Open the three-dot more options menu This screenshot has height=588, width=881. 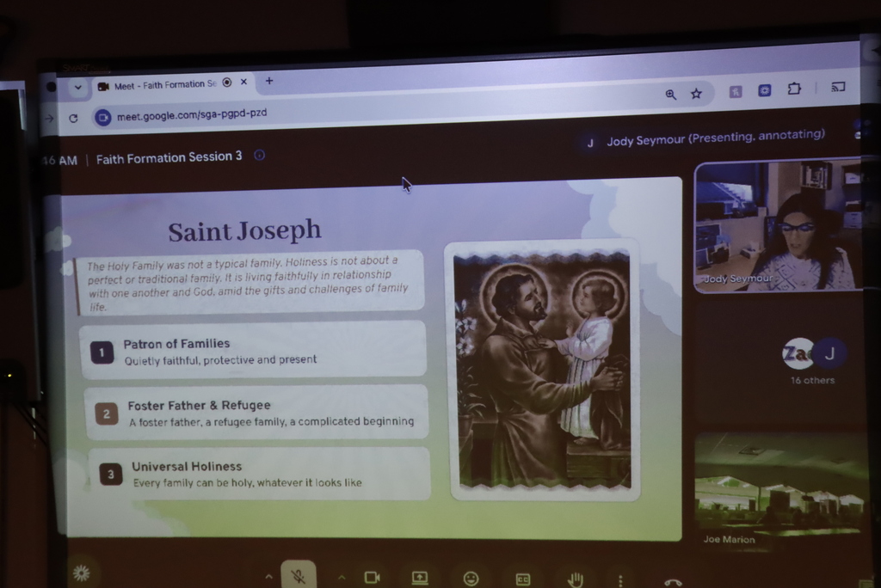[620, 579]
